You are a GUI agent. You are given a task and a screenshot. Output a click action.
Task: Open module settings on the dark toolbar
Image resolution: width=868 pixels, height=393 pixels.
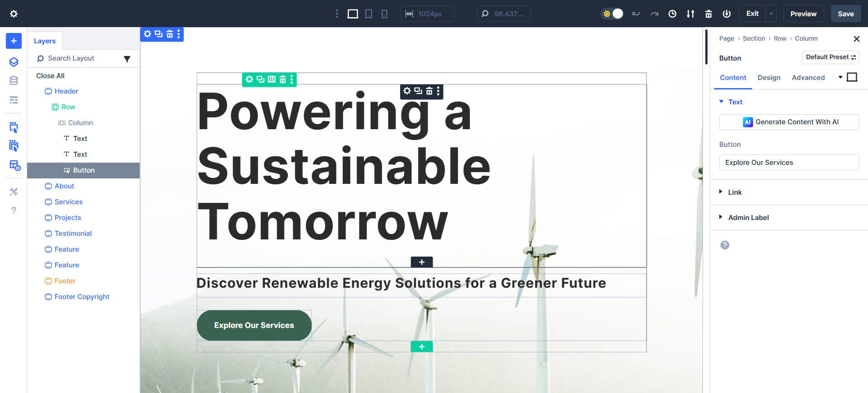pos(407,91)
